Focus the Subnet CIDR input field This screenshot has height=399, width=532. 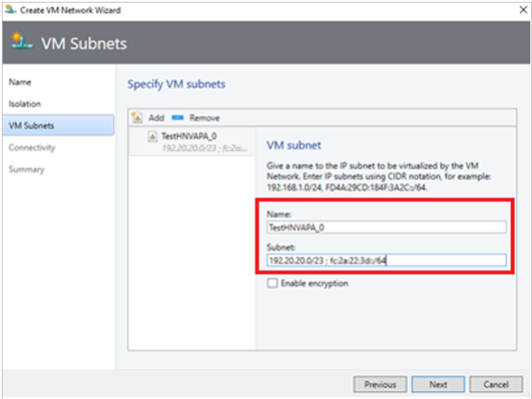pyautogui.click(x=386, y=261)
